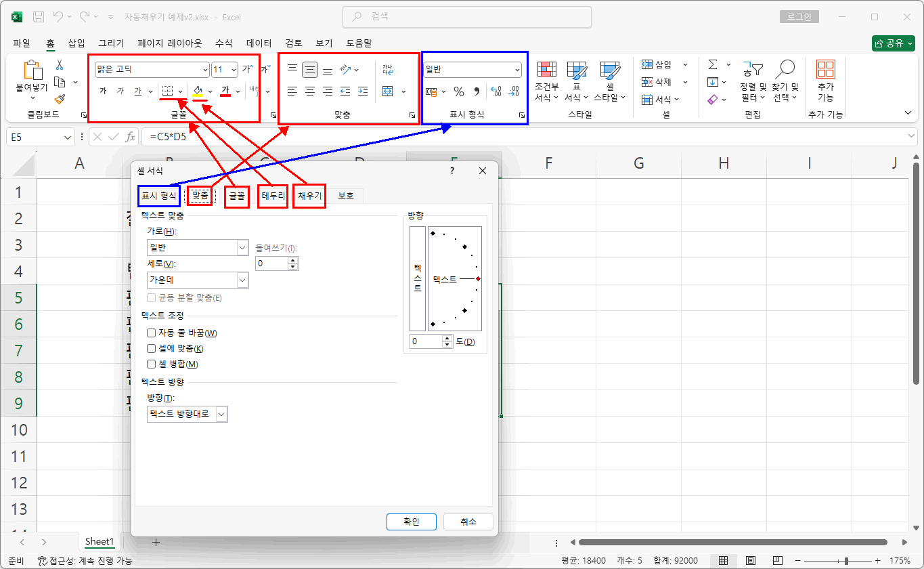
Task: Click the Percent Style icon
Action: 459,91
